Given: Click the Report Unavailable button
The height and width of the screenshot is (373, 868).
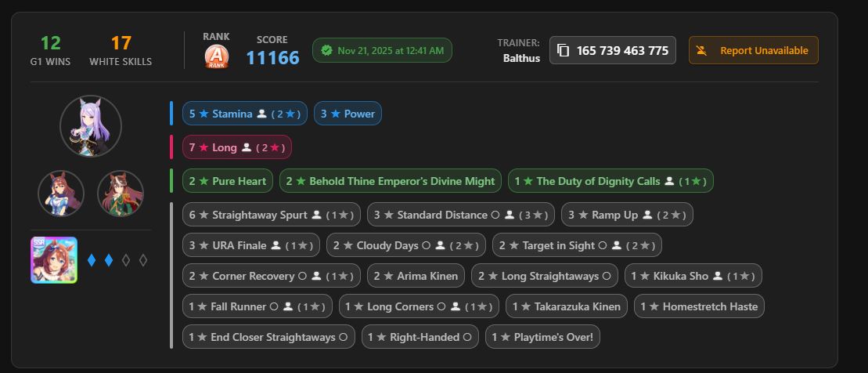Looking at the screenshot, I should (x=754, y=50).
